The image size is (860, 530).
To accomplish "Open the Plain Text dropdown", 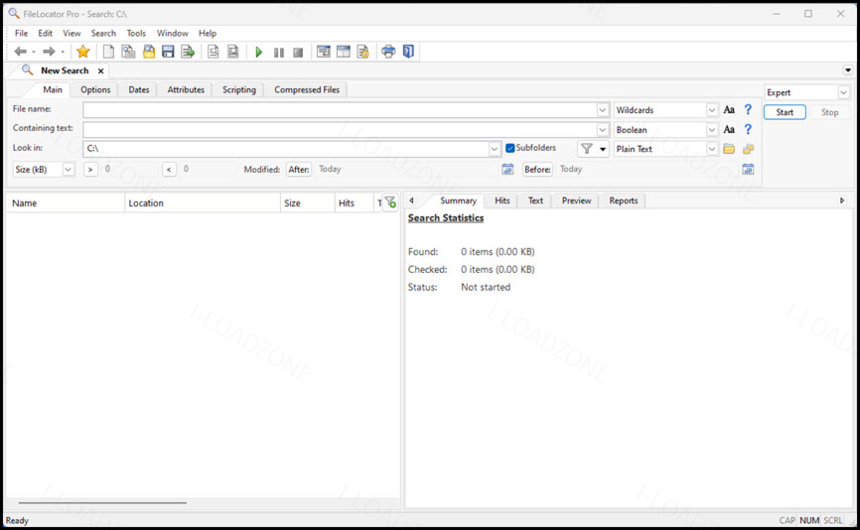I will 711,149.
